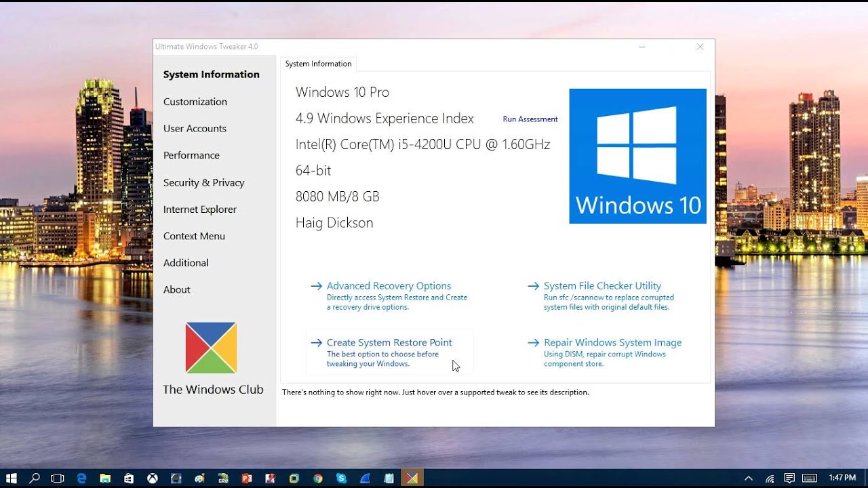This screenshot has height=488, width=868.
Task: Click the taskbar clock 1:47 PM
Action: tap(843, 478)
